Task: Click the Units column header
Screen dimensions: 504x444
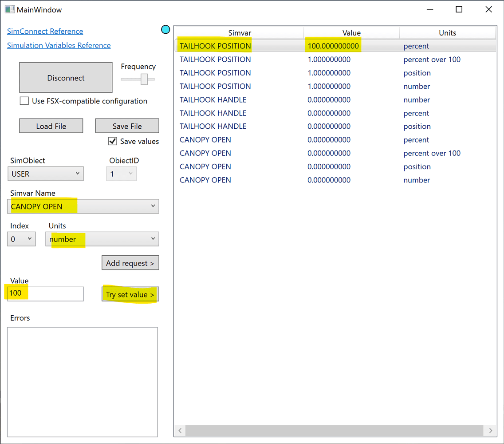Action: 447,33
